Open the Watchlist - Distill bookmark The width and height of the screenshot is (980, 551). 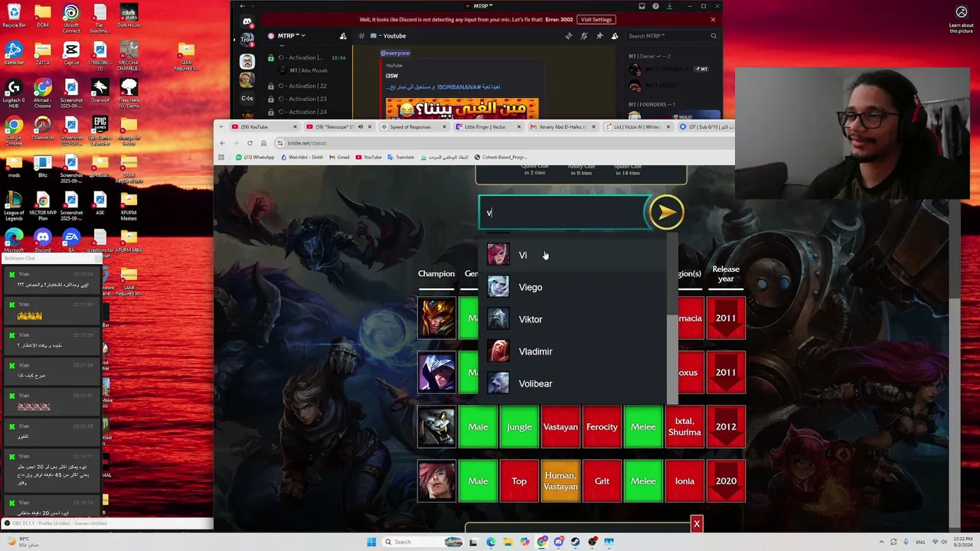coord(302,158)
